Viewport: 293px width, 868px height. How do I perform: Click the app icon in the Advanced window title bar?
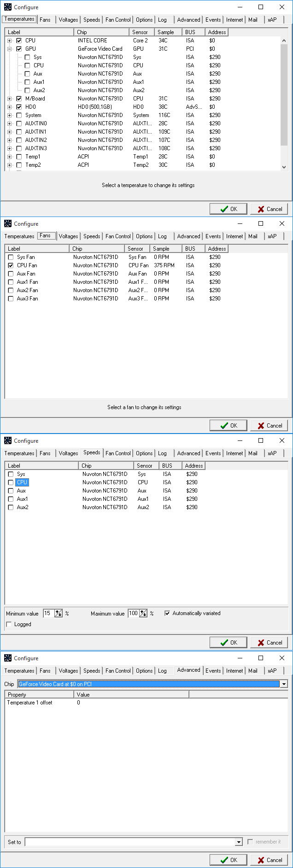point(8,658)
